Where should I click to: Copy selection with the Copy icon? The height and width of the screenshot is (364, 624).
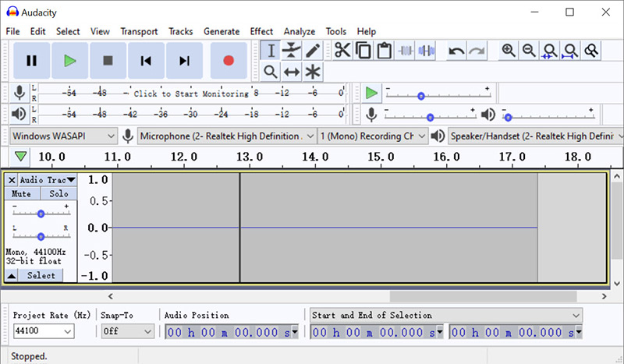tap(363, 51)
